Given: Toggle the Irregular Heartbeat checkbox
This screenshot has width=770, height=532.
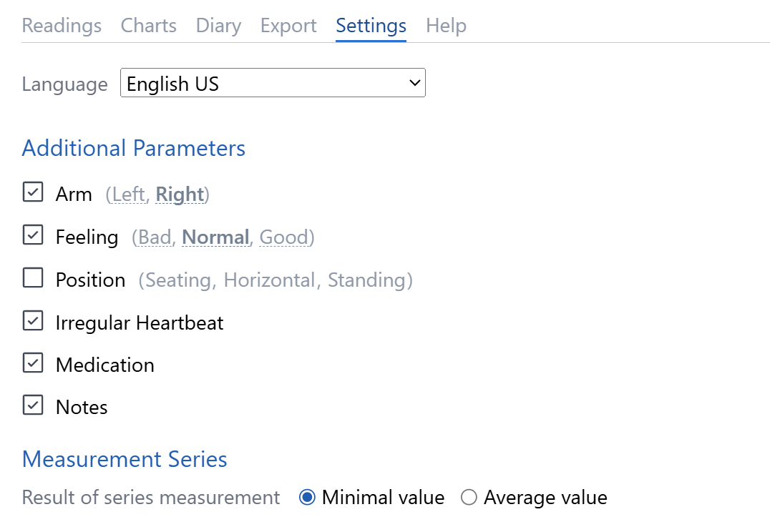Looking at the screenshot, I should tap(33, 321).
